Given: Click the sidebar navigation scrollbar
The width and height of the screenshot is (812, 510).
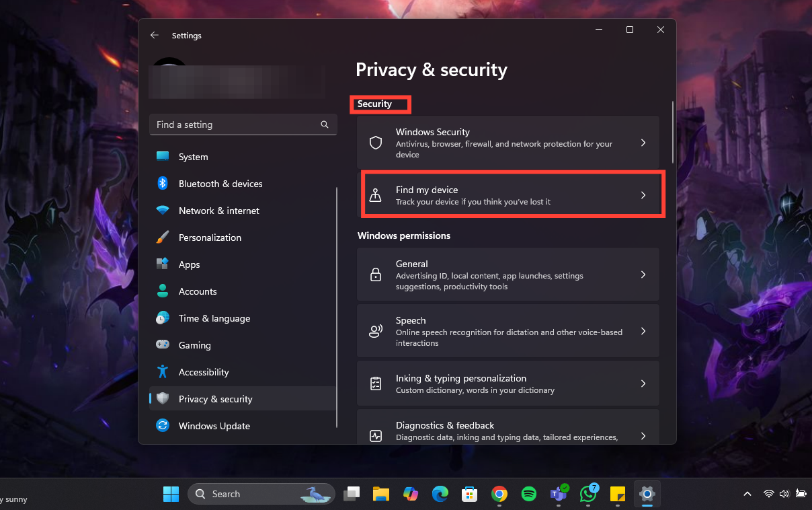Looking at the screenshot, I should (x=337, y=307).
